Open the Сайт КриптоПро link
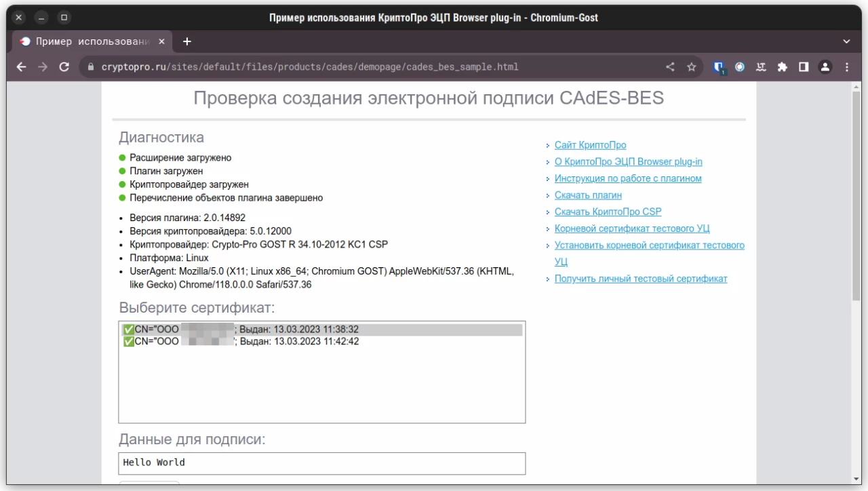This screenshot has height=491, width=868. pyautogui.click(x=590, y=145)
